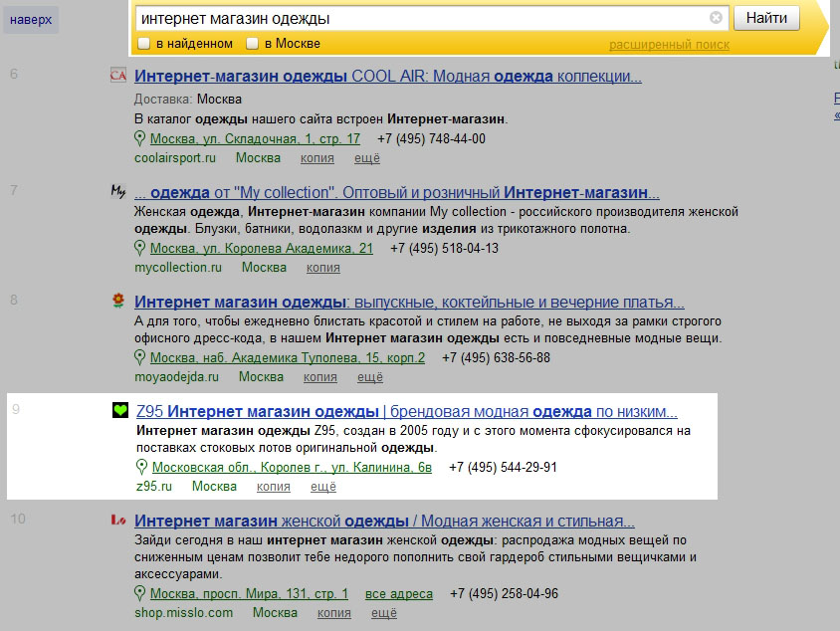Open the Z95 Интернет магазин одежды title

[407, 411]
